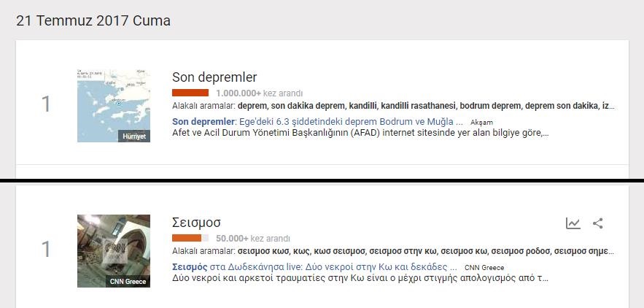Select related search 'son dakika deprem'
The height and width of the screenshot is (308, 644).
[308, 106]
